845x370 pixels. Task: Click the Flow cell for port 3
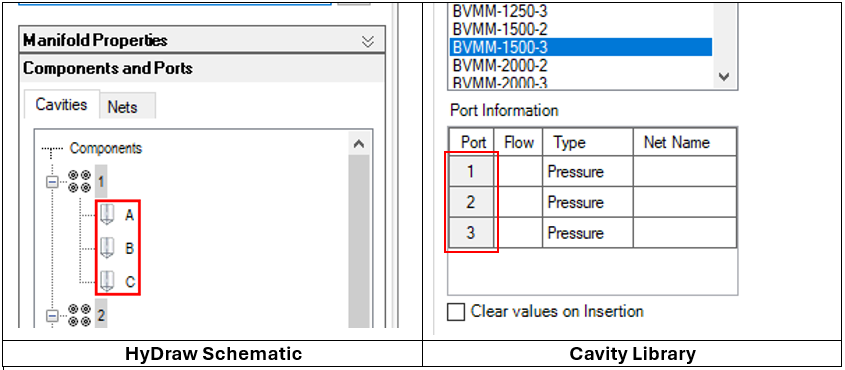point(518,233)
